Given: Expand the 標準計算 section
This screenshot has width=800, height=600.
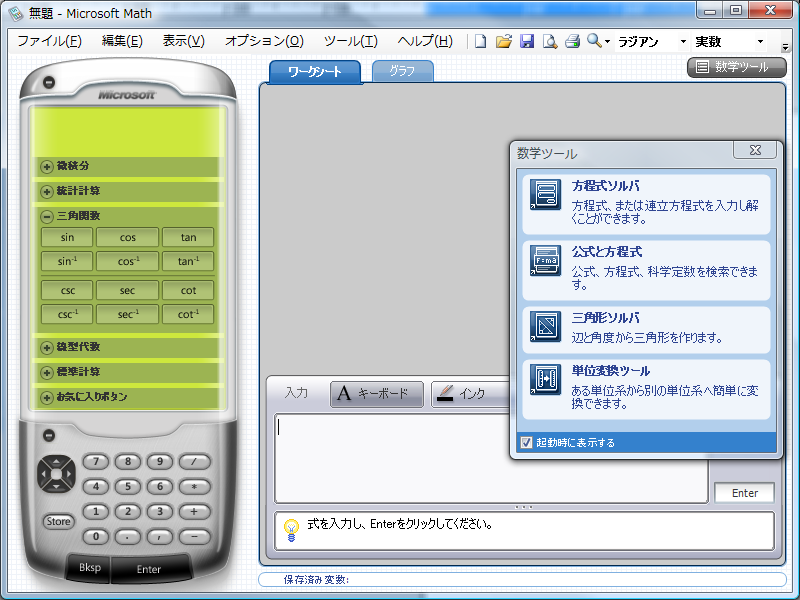Looking at the screenshot, I should 47,372.
